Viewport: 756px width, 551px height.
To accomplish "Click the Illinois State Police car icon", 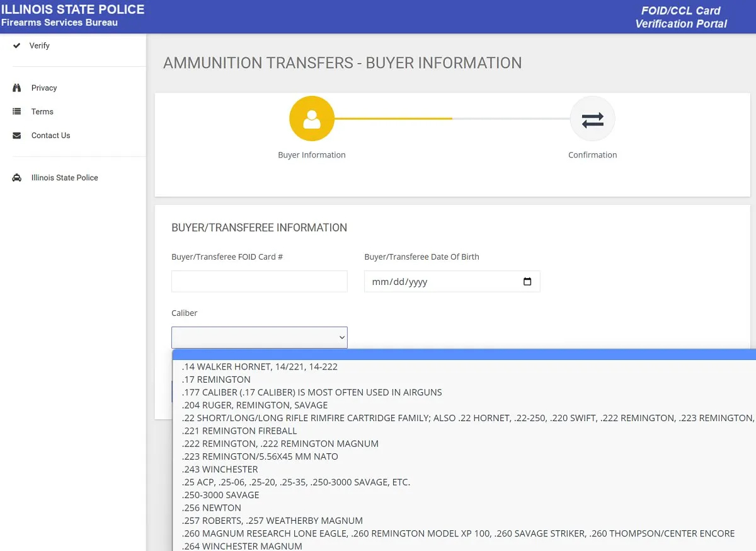I will click(x=17, y=178).
